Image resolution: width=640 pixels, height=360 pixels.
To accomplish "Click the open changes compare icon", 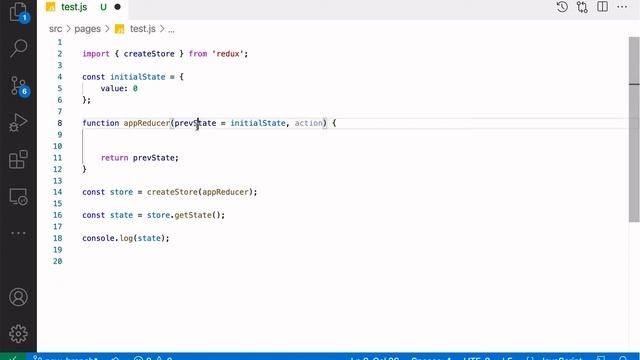I will tap(582, 7).
